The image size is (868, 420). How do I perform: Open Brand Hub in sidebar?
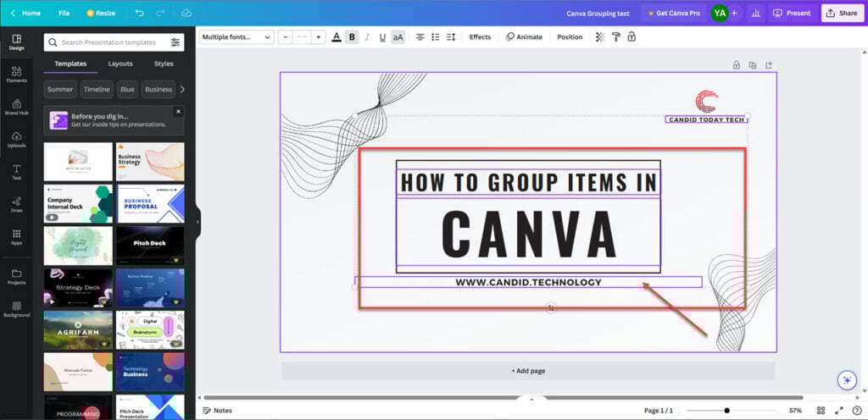coord(17,108)
